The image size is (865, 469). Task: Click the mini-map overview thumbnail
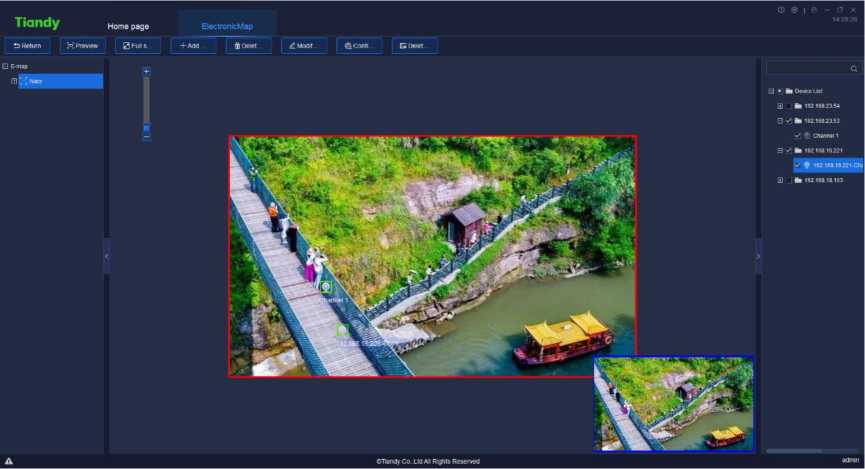[673, 404]
